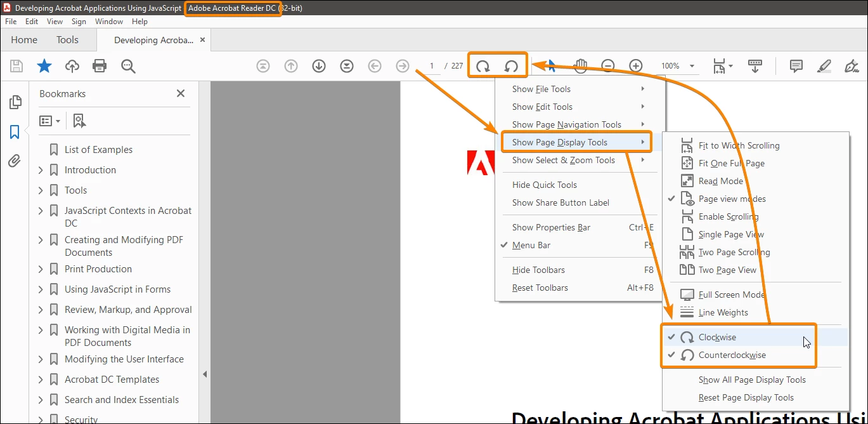868x424 pixels.
Task: Collapse navigation pane with side arrow
Action: pyautogui.click(x=205, y=374)
